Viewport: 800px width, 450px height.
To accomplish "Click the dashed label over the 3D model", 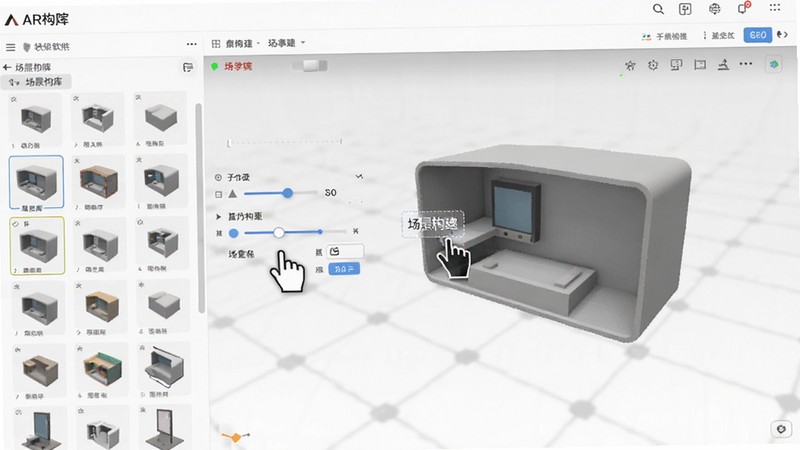I will coord(433,224).
